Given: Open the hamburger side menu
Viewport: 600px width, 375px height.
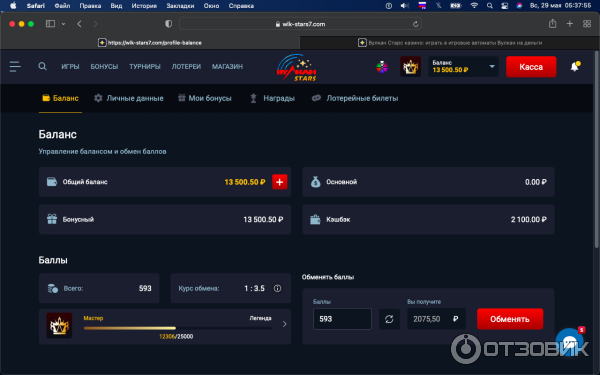Looking at the screenshot, I should (x=15, y=67).
